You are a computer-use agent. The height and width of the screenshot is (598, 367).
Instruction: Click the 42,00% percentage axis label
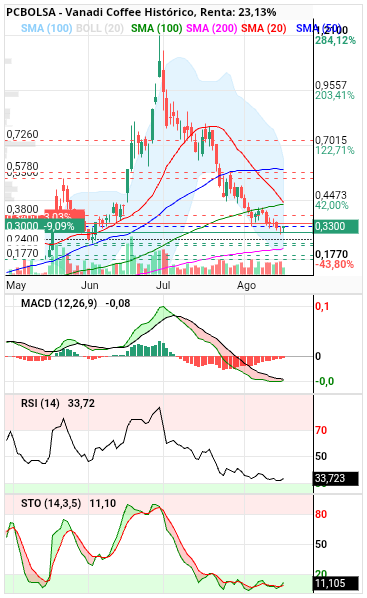[x=332, y=205]
